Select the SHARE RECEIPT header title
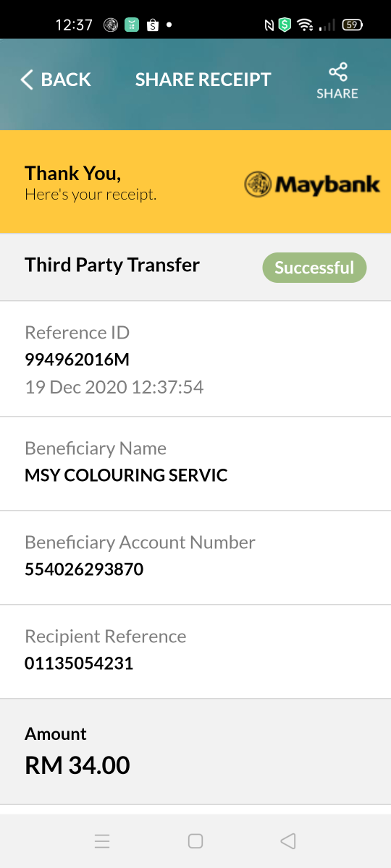Screen dimensions: 391x868 [203, 80]
